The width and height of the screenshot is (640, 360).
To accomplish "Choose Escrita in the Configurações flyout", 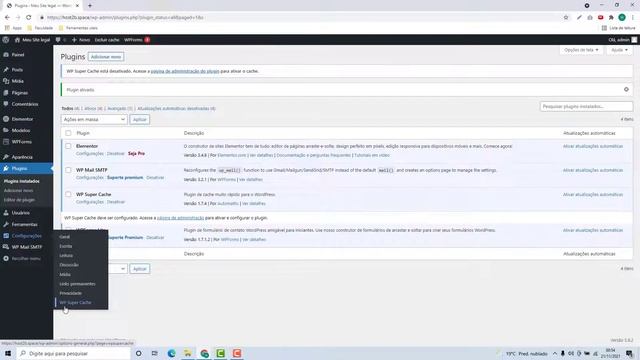I will click(66, 246).
